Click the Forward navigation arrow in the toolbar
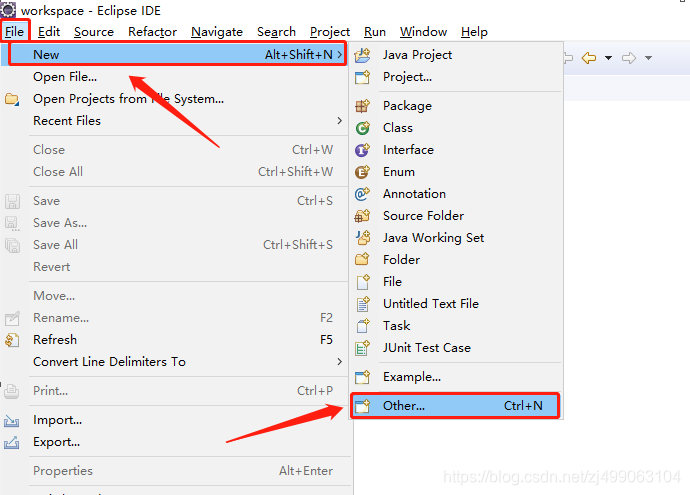690x495 pixels. tap(629, 58)
